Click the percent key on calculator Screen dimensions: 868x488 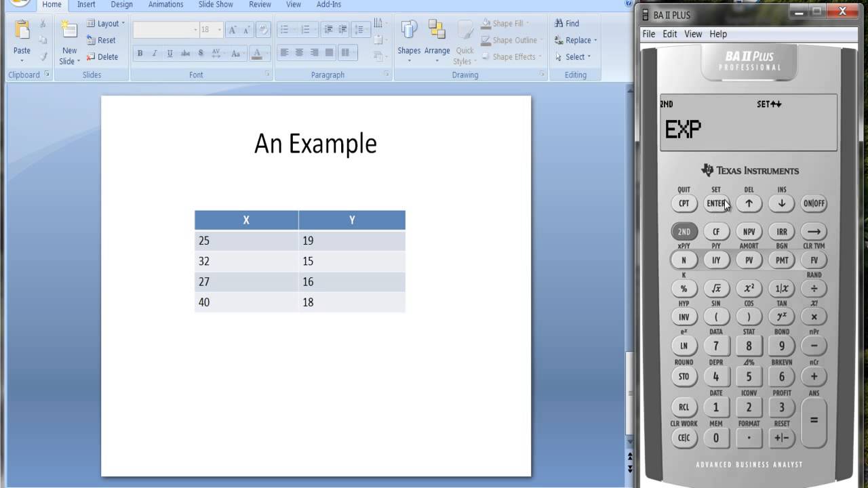tap(684, 289)
